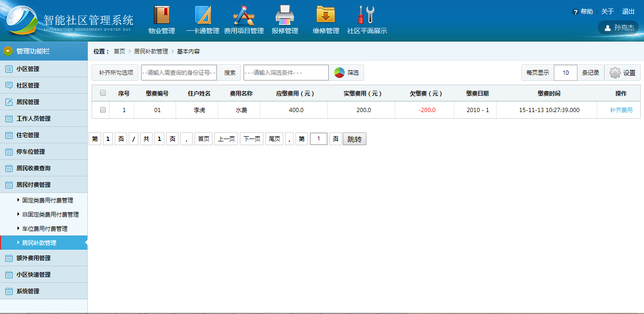Click the 搜索 button
The image size is (644, 314).
[229, 73]
